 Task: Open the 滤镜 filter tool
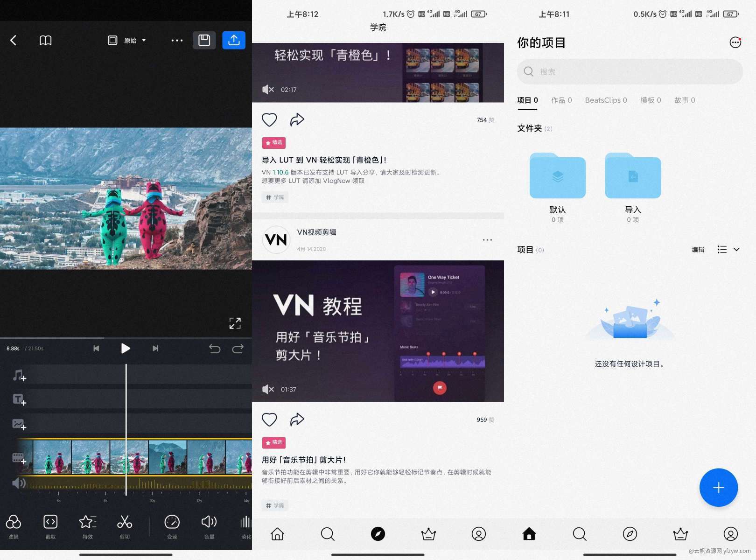(14, 527)
